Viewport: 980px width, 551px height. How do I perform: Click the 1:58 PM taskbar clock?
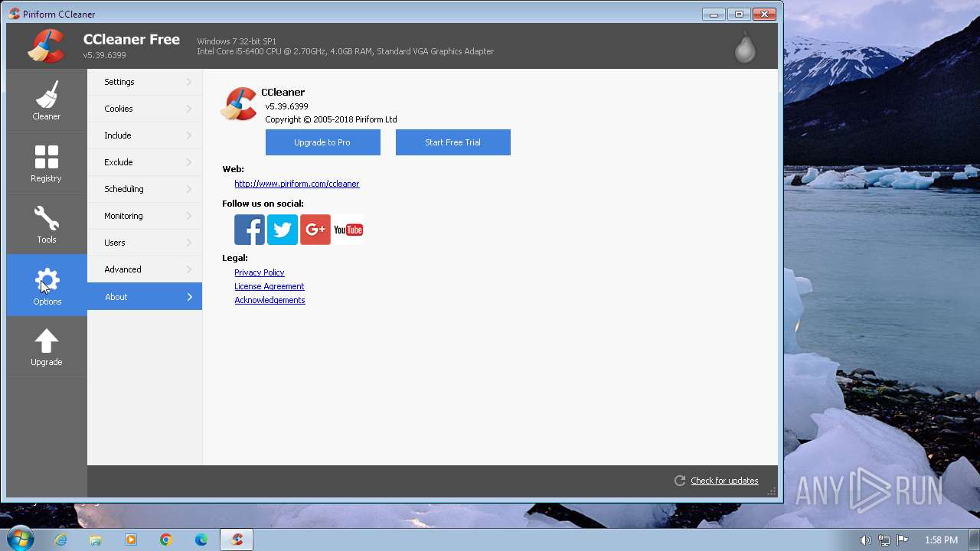(x=941, y=540)
